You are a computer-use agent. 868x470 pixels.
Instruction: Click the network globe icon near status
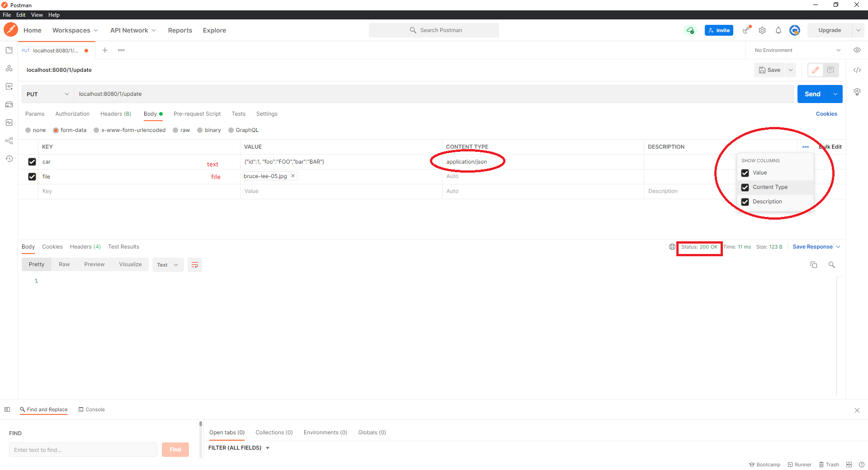click(x=672, y=247)
